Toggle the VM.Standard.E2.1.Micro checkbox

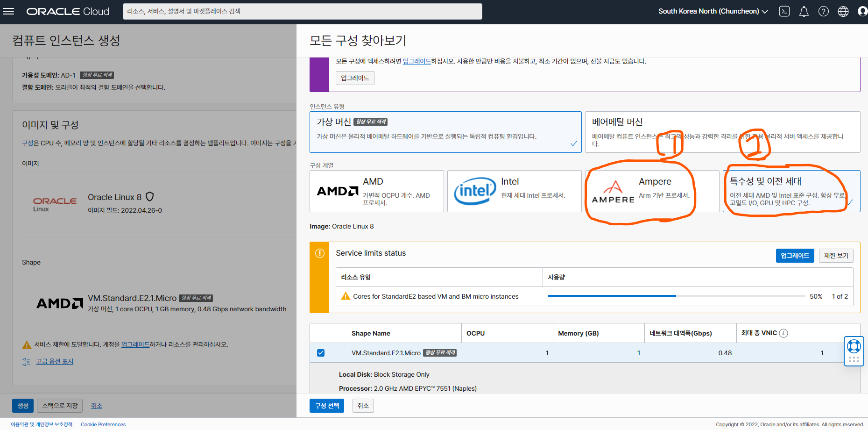tap(321, 353)
